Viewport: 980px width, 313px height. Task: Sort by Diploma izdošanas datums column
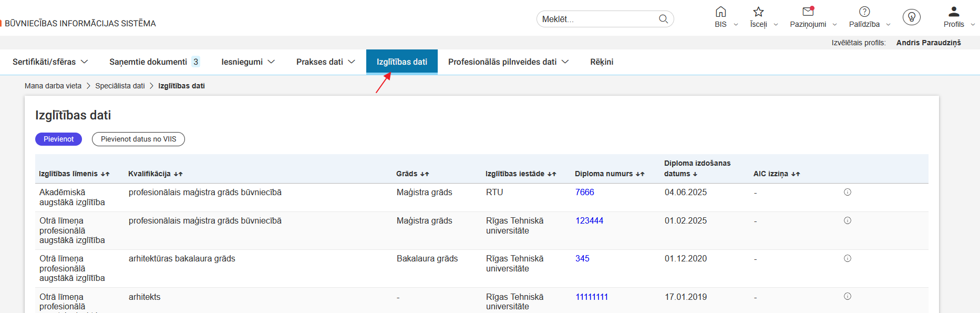[x=695, y=174]
